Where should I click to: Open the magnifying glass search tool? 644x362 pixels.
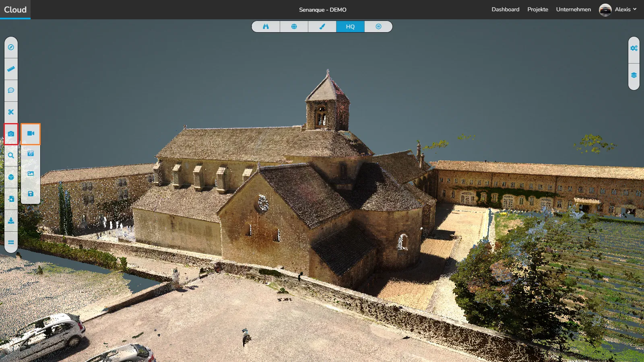point(11,156)
